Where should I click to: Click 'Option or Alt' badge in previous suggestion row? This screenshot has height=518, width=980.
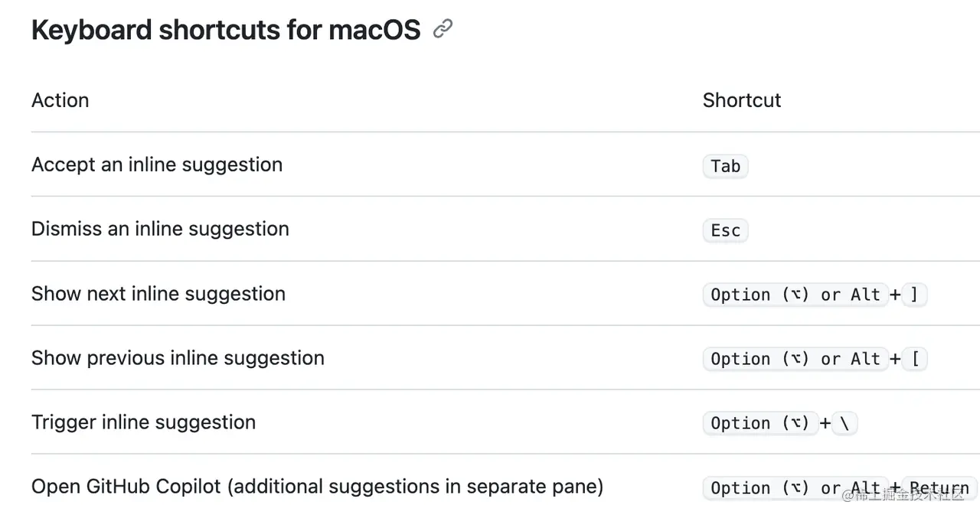(795, 359)
